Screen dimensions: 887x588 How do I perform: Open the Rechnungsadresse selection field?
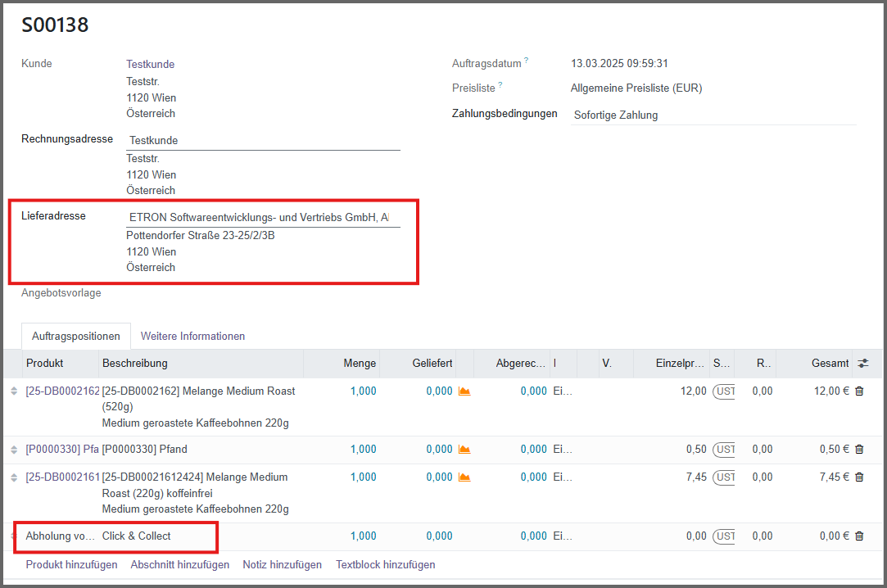(x=263, y=141)
